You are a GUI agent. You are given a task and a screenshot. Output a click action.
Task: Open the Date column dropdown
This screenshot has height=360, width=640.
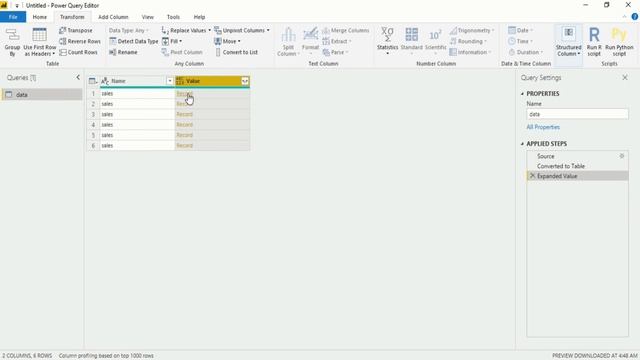pyautogui.click(x=521, y=31)
